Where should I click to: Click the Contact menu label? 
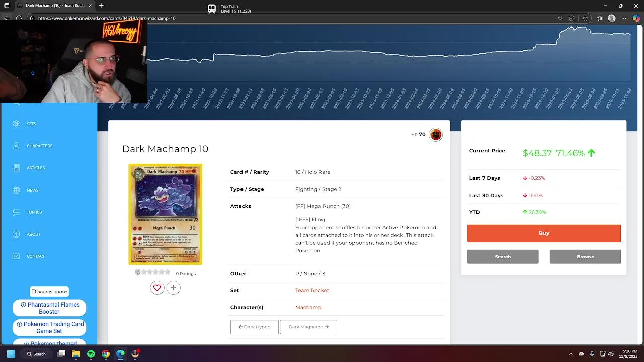(x=36, y=256)
